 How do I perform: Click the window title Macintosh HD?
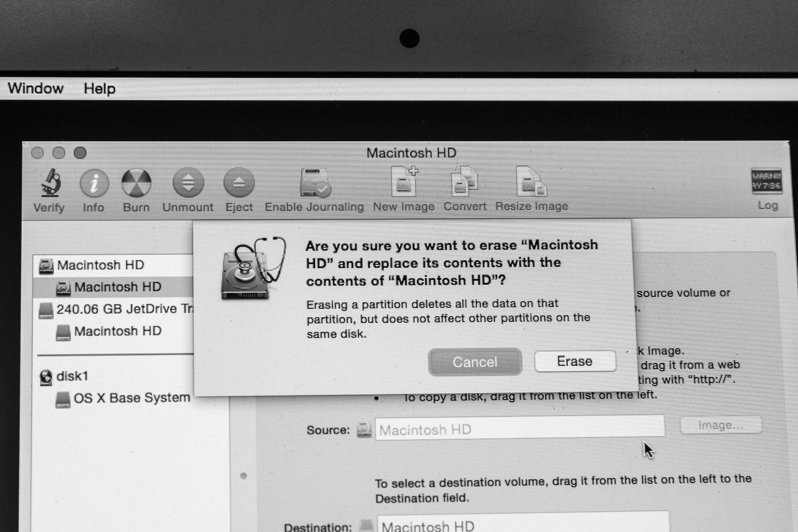(x=411, y=153)
